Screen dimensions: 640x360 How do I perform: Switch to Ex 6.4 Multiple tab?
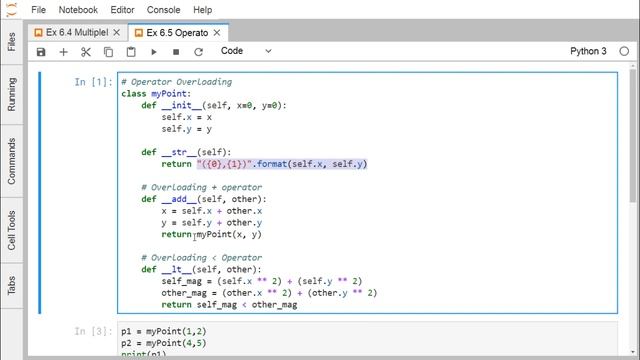[77, 33]
